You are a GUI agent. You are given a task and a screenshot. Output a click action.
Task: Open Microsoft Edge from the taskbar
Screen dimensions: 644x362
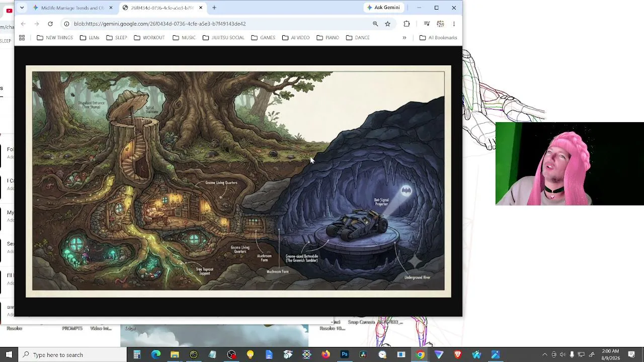click(x=156, y=354)
